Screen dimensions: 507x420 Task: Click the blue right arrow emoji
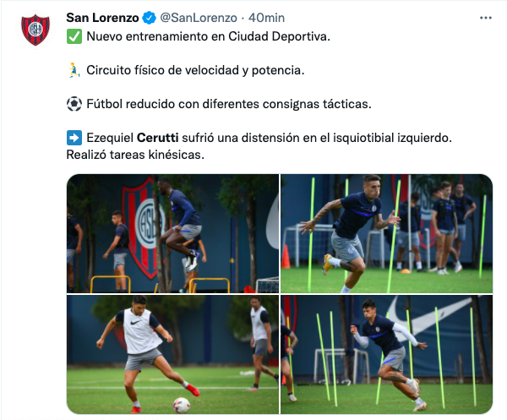(74, 138)
